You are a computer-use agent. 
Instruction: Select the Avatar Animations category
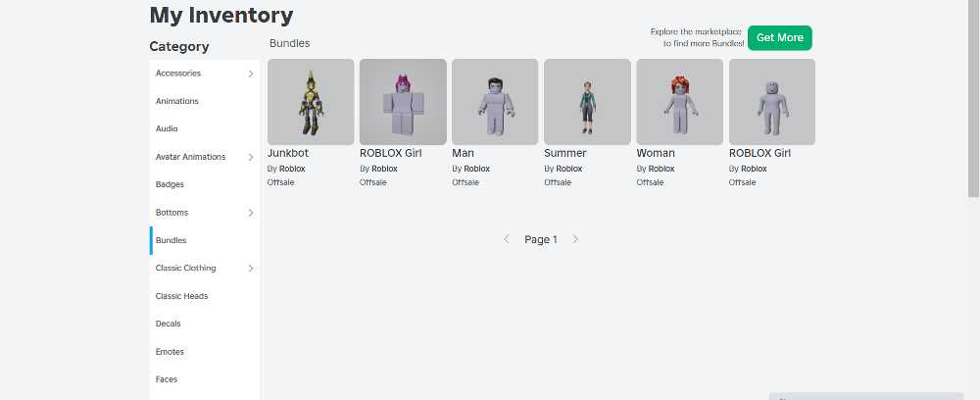coord(205,157)
